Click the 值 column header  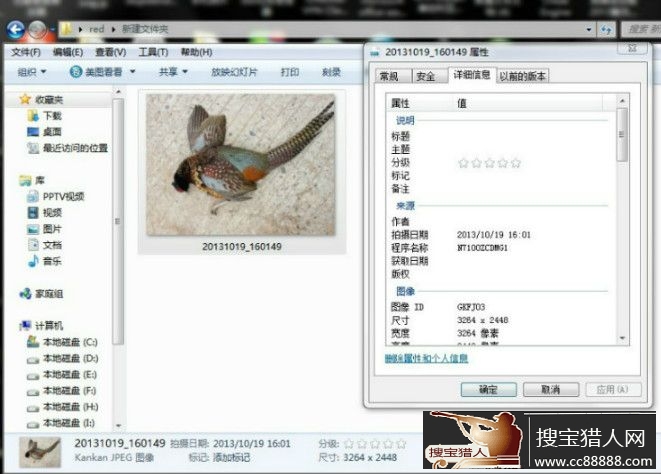(x=528, y=103)
